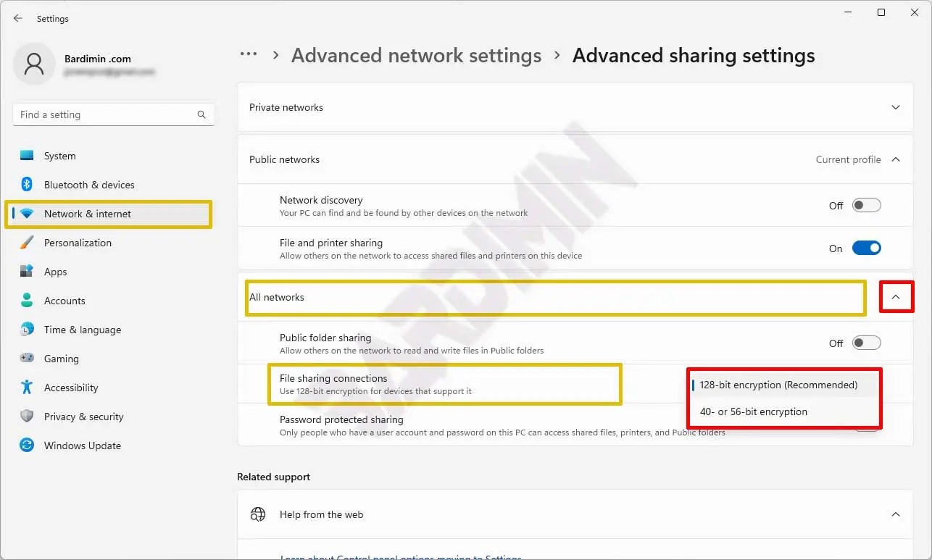The height and width of the screenshot is (560, 932).
Task: Go to Privacy & security settings
Action: point(83,417)
